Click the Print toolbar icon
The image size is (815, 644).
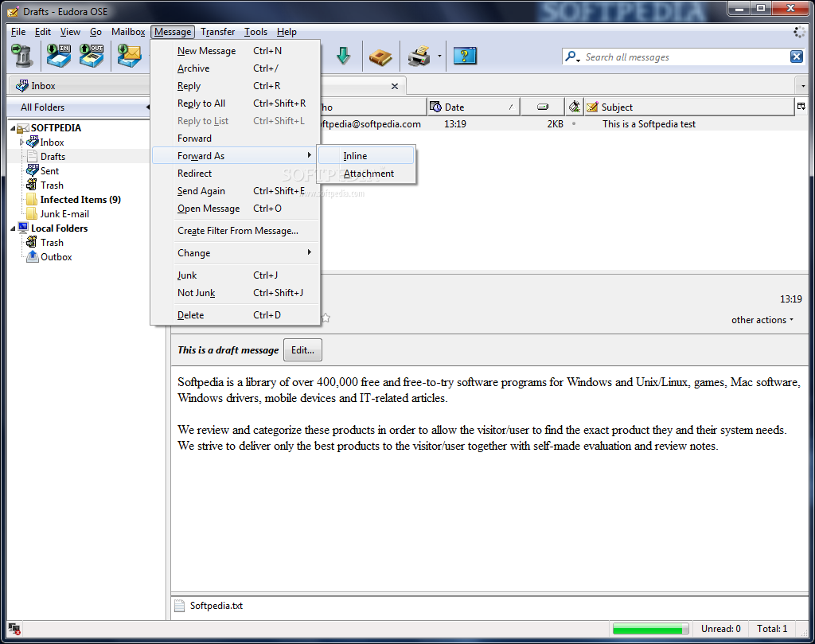tap(419, 56)
